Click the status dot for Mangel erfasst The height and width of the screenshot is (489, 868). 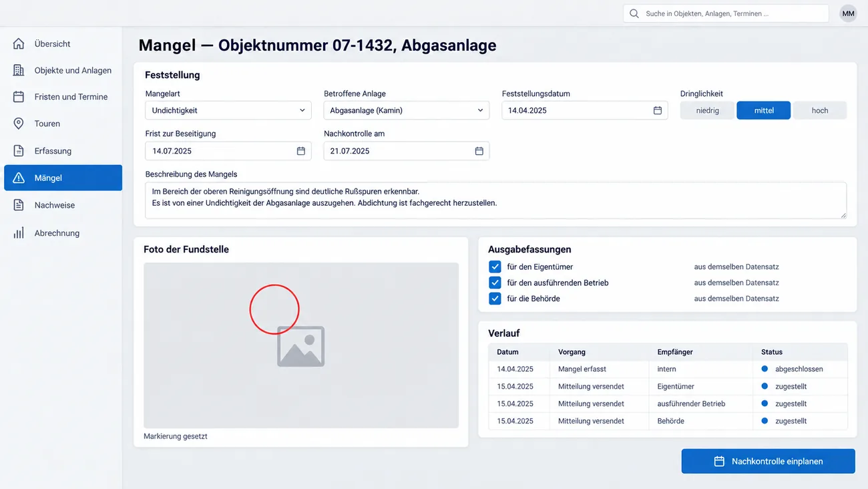(x=765, y=369)
